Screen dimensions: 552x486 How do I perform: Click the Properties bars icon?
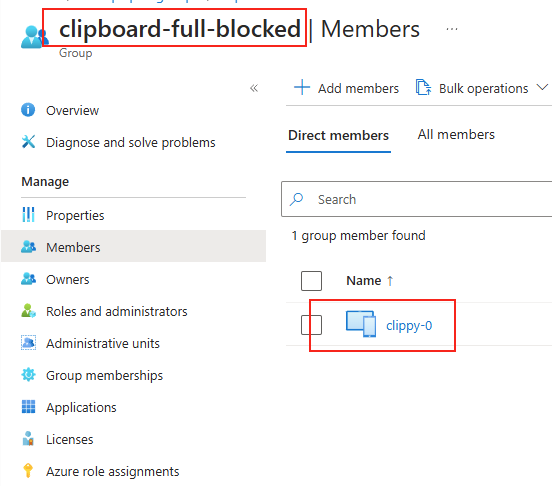28,215
